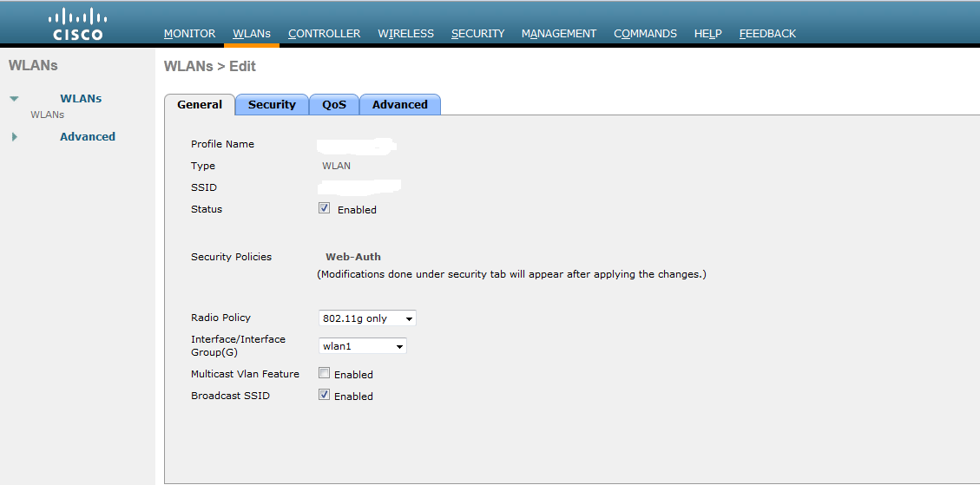Image resolution: width=980 pixels, height=485 pixels.
Task: Click the Type value WLAN
Action: 336,167
